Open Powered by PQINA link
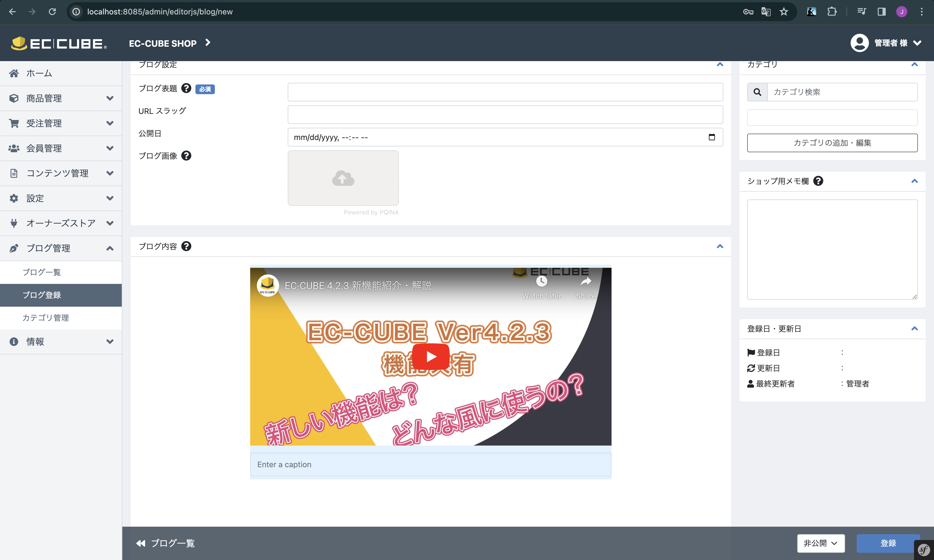Viewport: 934px width, 560px height. pyautogui.click(x=371, y=212)
